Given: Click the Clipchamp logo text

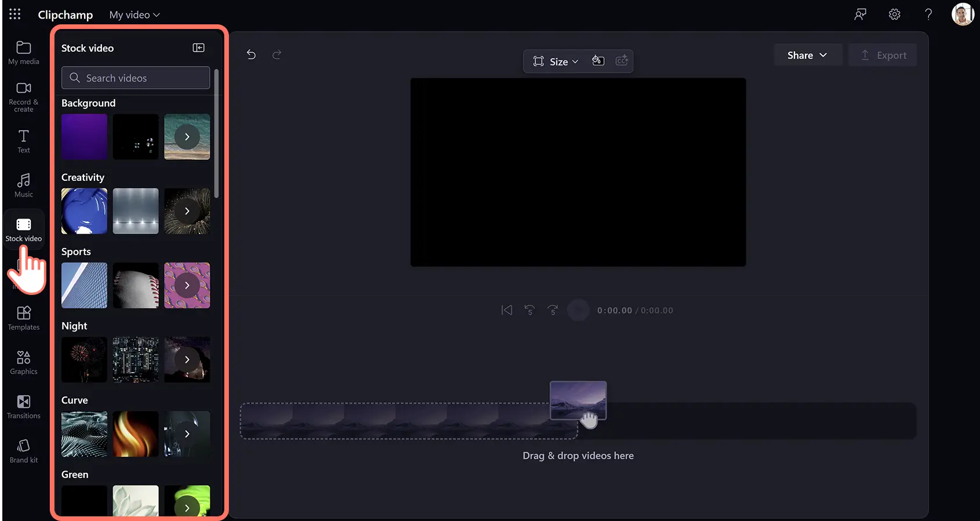Looking at the screenshot, I should click(65, 15).
